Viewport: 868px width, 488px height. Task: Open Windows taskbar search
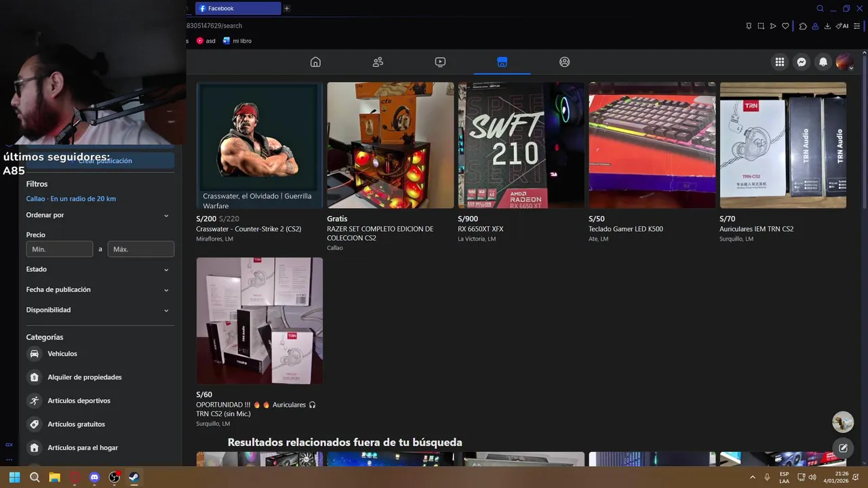point(35,477)
